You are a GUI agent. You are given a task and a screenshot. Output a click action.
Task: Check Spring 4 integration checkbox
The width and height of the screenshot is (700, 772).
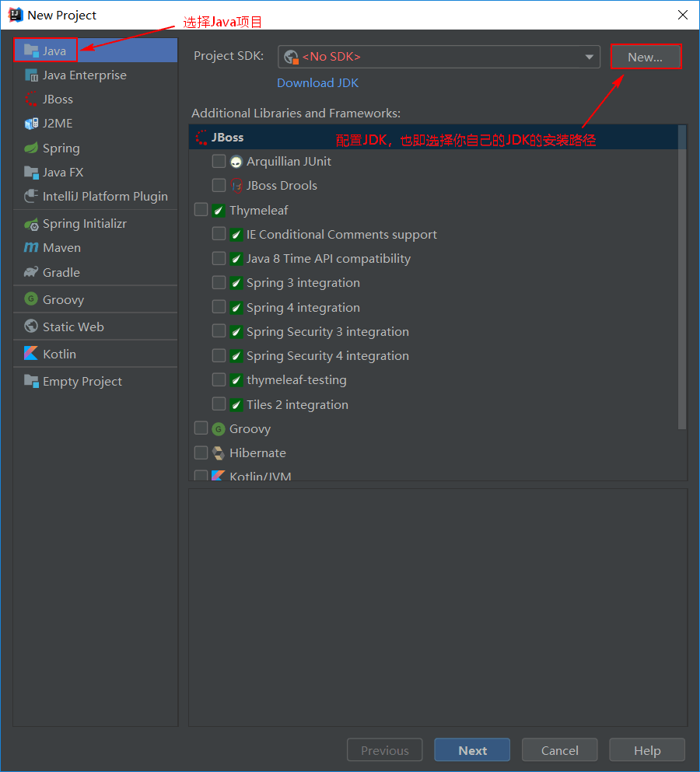[x=219, y=307]
